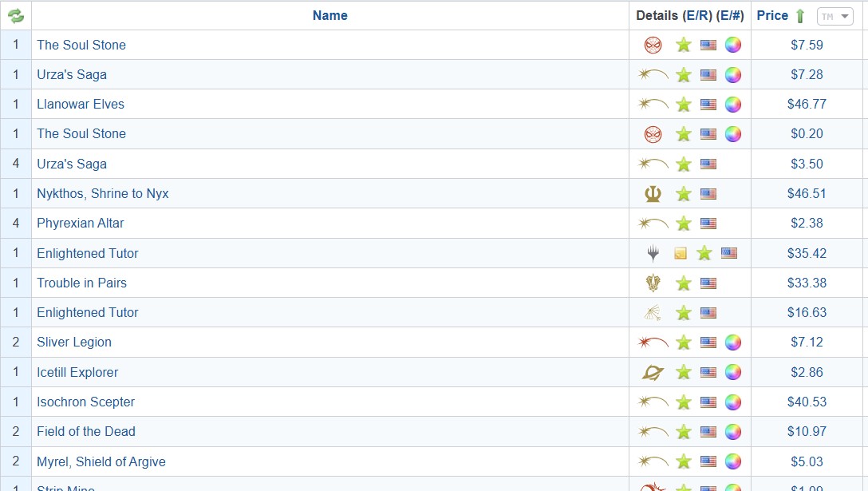The width and height of the screenshot is (868, 491).
Task: Click the set icon in the Trouble in Pairs row
Action: (x=653, y=283)
